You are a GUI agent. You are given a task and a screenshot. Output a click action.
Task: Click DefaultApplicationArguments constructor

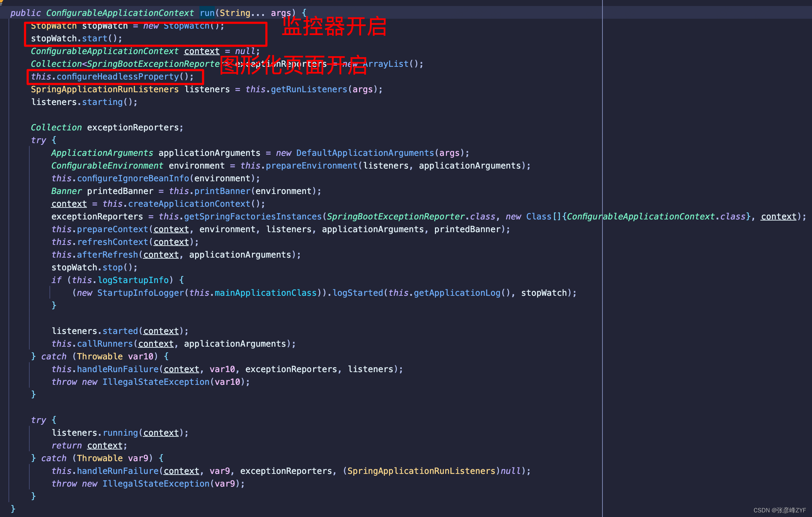point(365,153)
